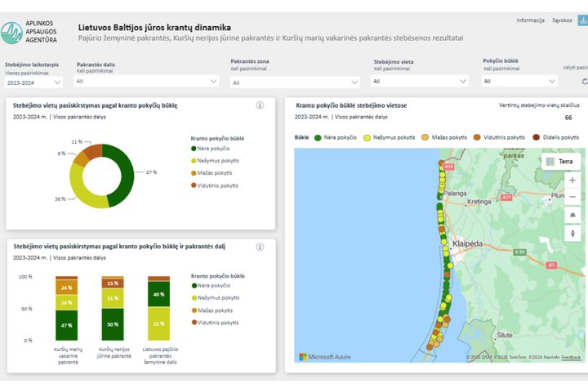Image resolution: width=588 pixels, height=392 pixels.
Task: Open info icon on donut chart card
Action: point(260,105)
